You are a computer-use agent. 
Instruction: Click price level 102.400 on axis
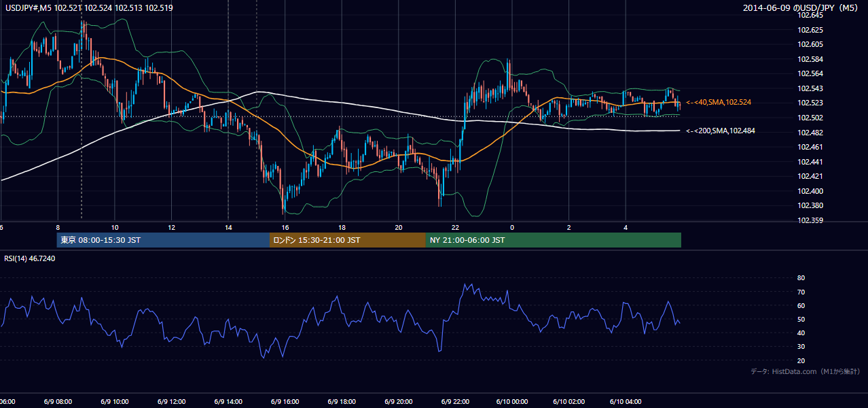point(810,191)
